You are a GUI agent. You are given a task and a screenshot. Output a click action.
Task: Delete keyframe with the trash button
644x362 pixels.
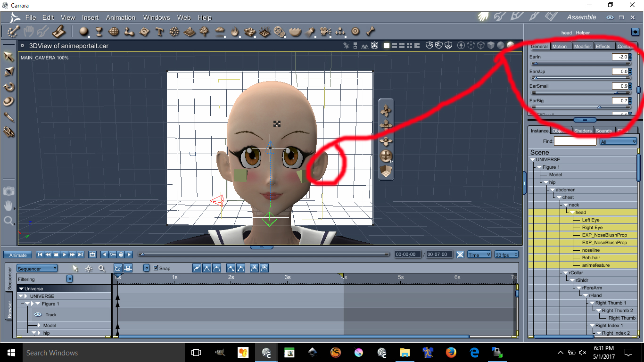[121, 255]
